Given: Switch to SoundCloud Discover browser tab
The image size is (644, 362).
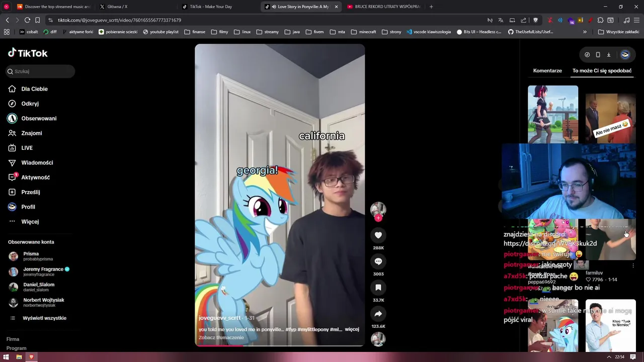Looking at the screenshot, I should point(53,7).
